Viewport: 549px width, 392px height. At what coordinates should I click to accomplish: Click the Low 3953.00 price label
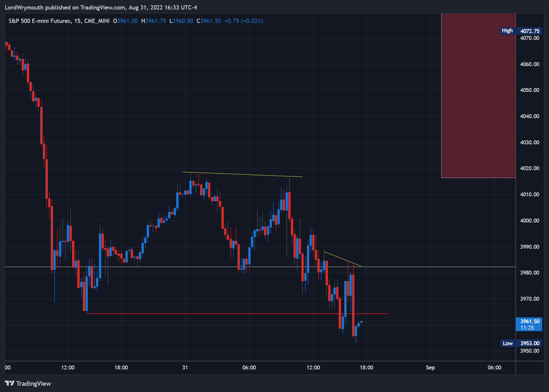[521, 343]
